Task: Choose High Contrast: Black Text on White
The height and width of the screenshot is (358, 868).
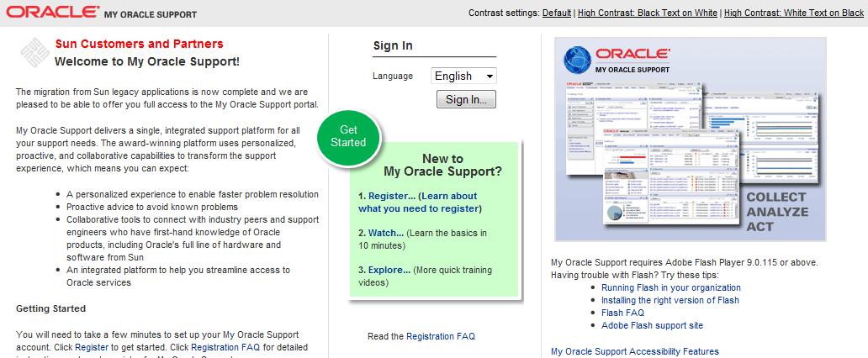Action: coord(647,13)
